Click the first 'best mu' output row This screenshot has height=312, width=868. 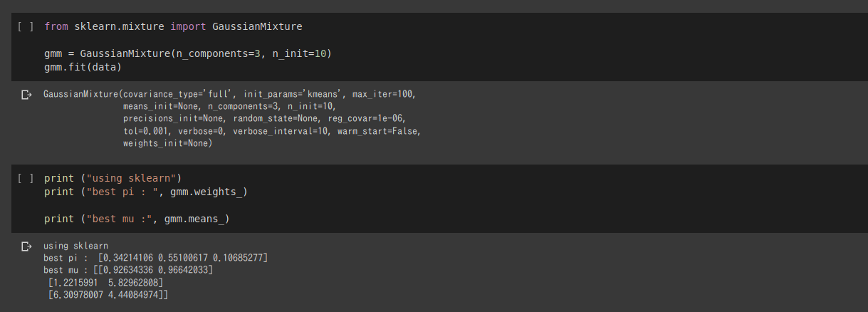tap(150, 270)
